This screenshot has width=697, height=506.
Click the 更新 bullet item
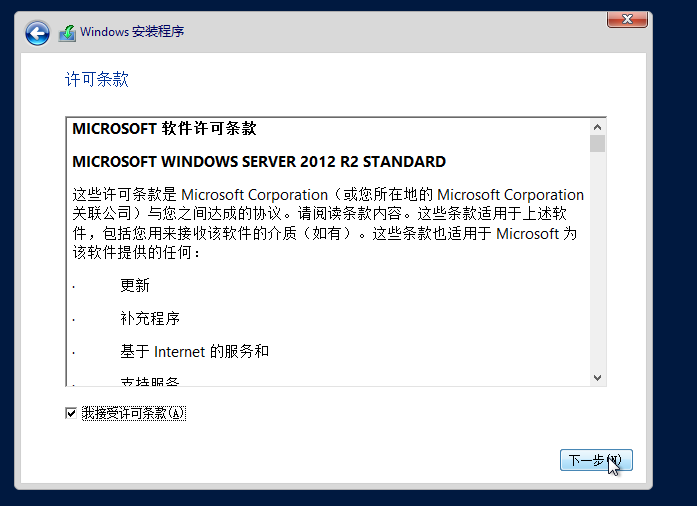(135, 285)
